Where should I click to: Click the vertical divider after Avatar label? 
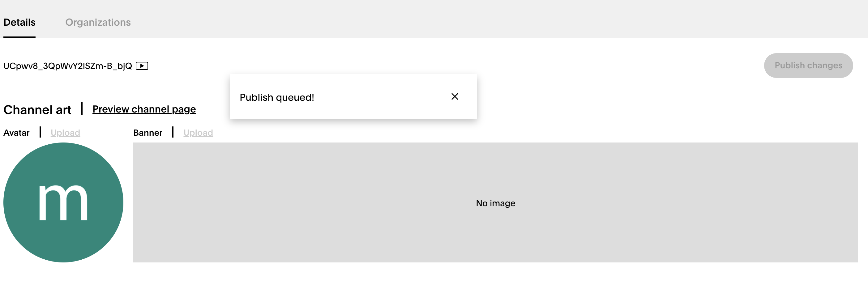pos(40,132)
